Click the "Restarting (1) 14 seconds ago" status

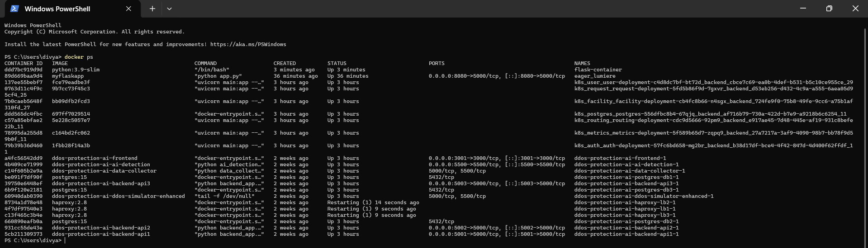tap(373, 202)
